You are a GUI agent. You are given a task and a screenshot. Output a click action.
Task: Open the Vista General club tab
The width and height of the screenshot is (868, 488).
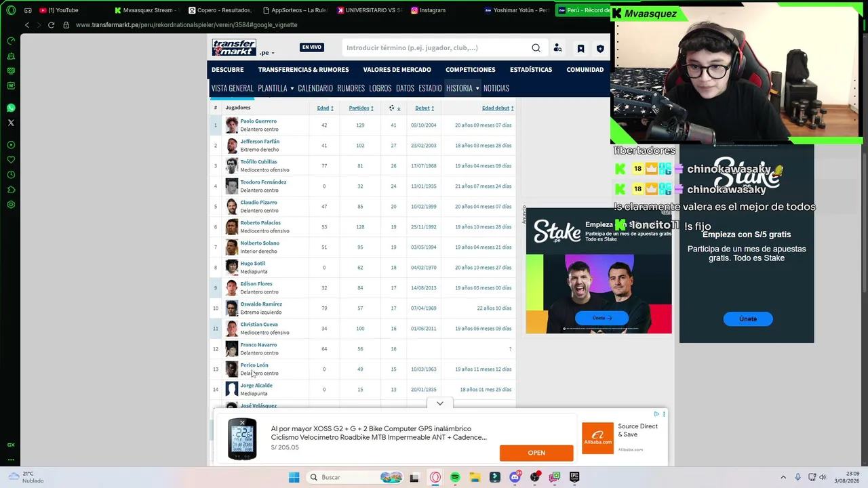(232, 88)
